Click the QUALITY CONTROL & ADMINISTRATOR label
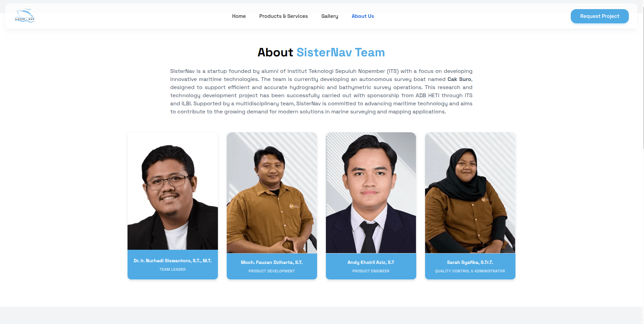 470,271
